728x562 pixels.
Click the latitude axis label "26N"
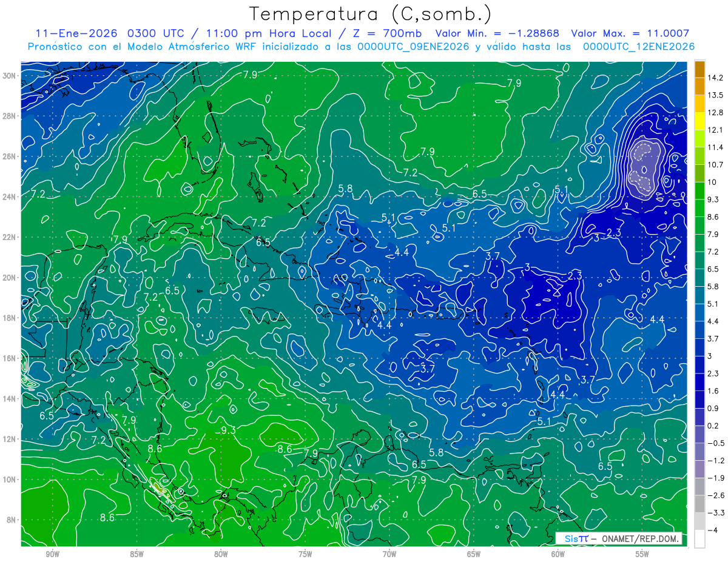[x=9, y=156]
